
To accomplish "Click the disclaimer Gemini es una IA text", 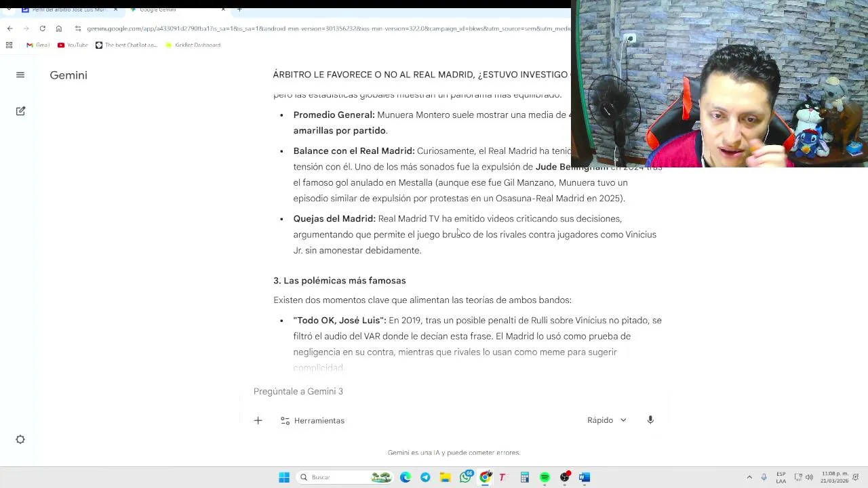I will (454, 452).
